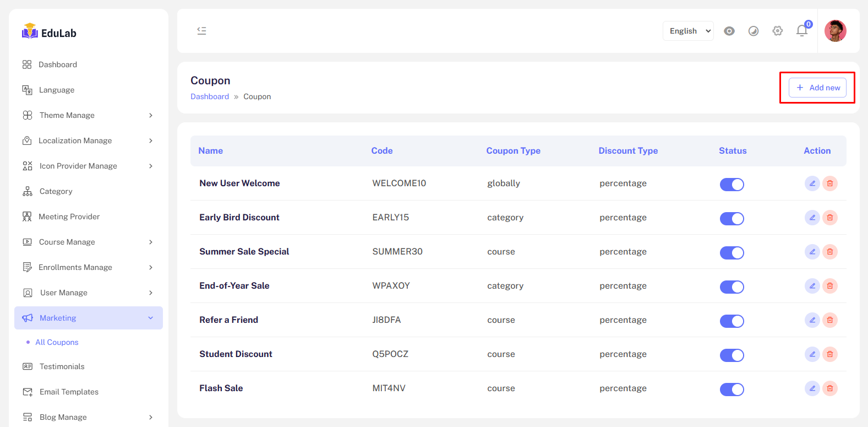Expand the Course Manage submenu

coord(88,242)
